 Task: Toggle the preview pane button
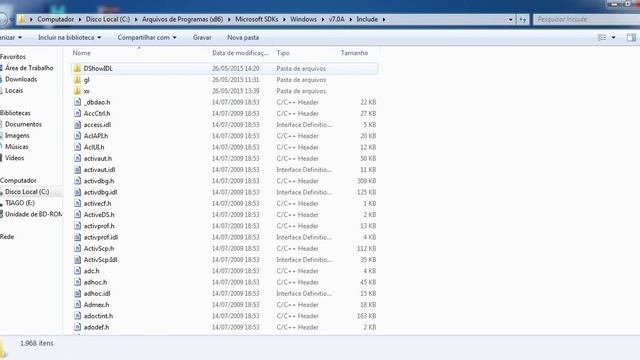tap(631, 38)
